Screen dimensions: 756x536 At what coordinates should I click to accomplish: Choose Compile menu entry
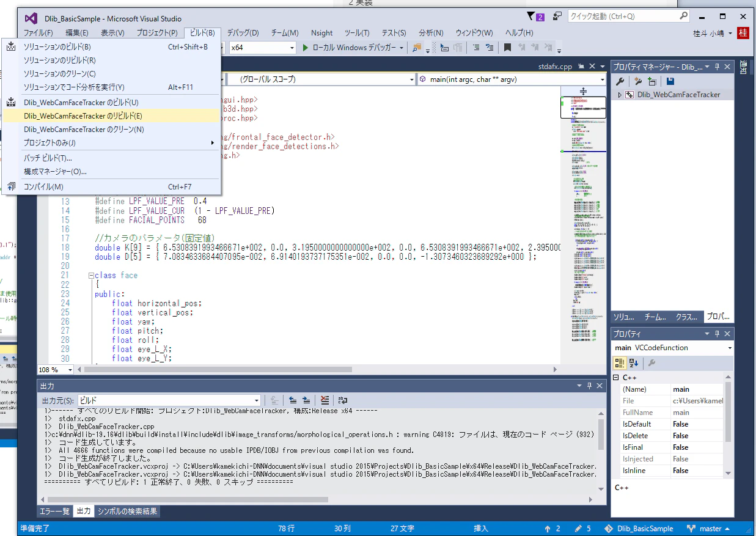111,187
